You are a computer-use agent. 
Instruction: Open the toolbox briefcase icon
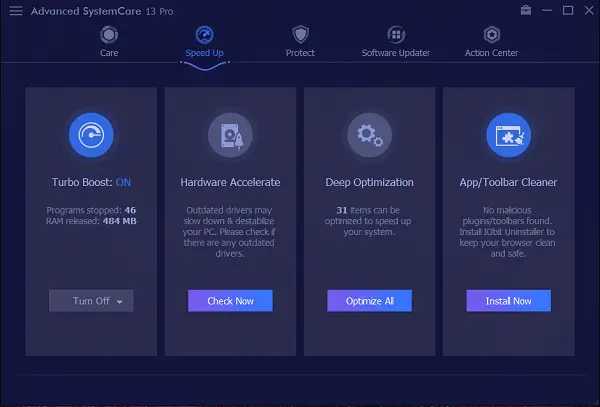(526, 10)
